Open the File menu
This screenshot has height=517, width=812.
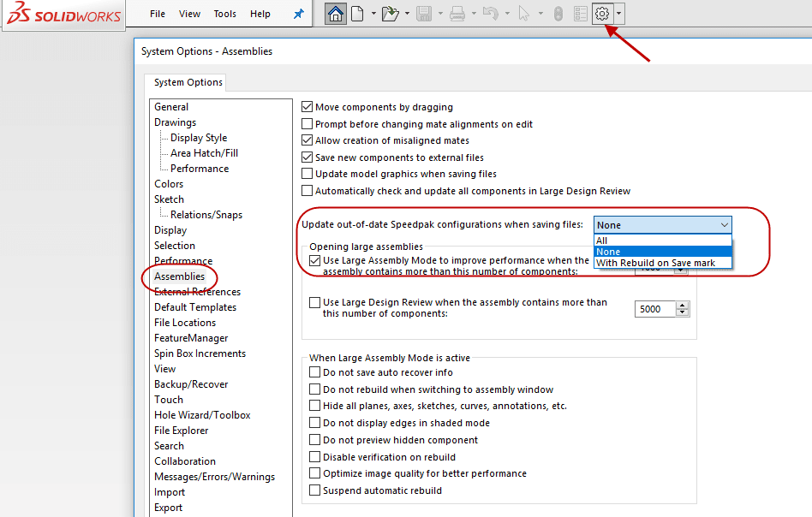click(158, 14)
